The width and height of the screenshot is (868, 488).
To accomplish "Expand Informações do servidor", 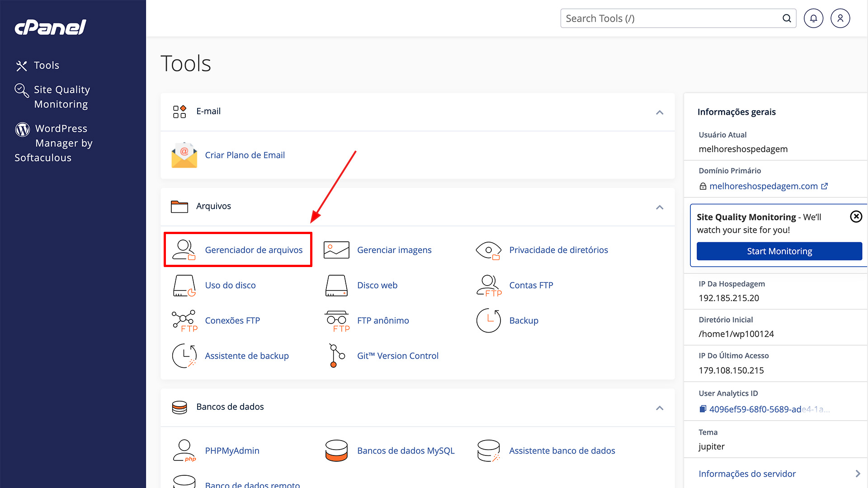I will point(779,474).
